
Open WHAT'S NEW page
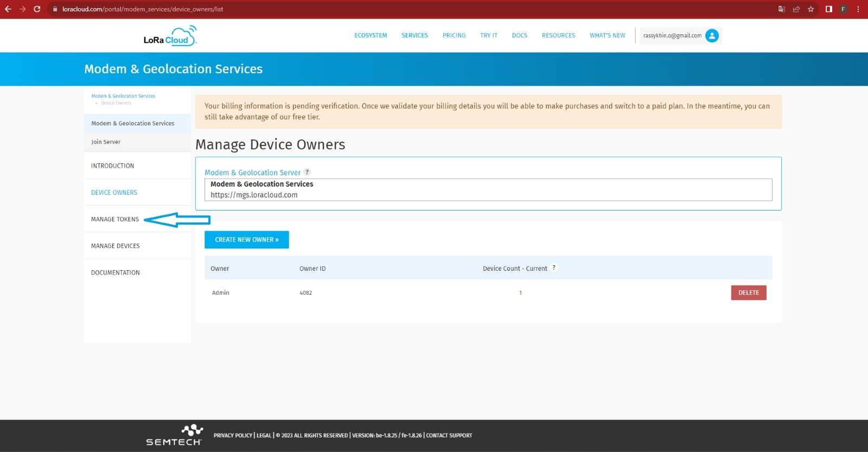(x=608, y=35)
